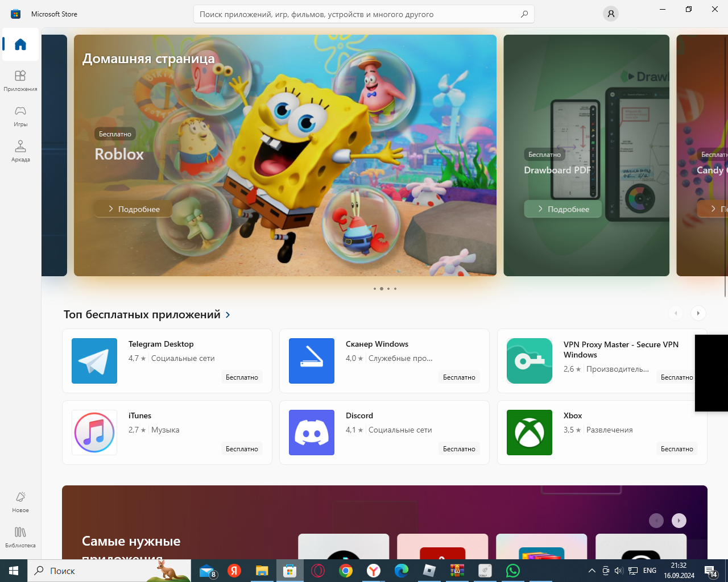Expand the Топ бесплатных приложений chevron
The height and width of the screenshot is (582, 728).
pos(228,315)
